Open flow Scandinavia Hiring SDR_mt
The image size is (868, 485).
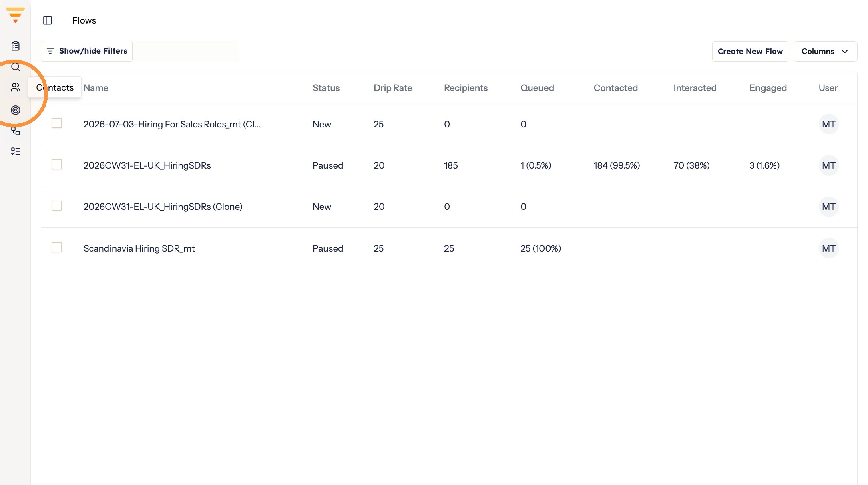point(139,248)
